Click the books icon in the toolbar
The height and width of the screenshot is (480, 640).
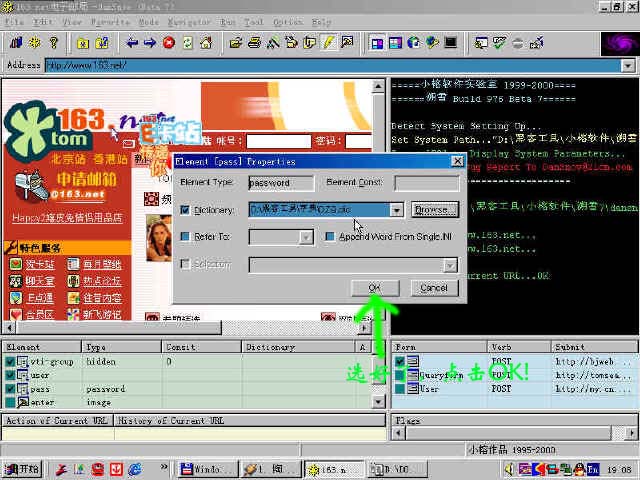[x=16, y=42]
